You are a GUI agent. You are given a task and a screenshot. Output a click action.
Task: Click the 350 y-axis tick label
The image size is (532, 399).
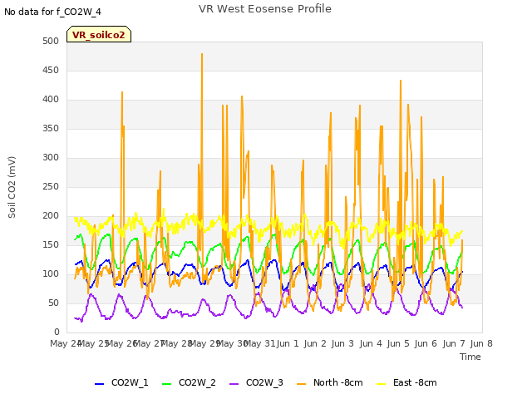coord(51,129)
